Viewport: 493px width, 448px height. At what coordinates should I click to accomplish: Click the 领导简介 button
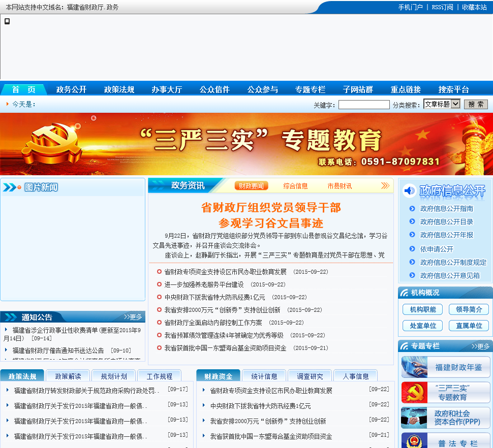coord(469,309)
